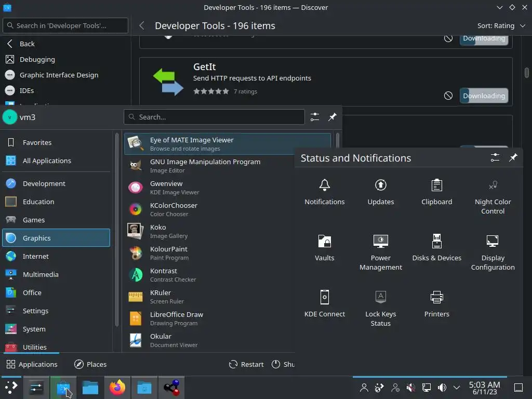Click into the Discover search field
Viewport: 532px width, 399px height.
65,25
